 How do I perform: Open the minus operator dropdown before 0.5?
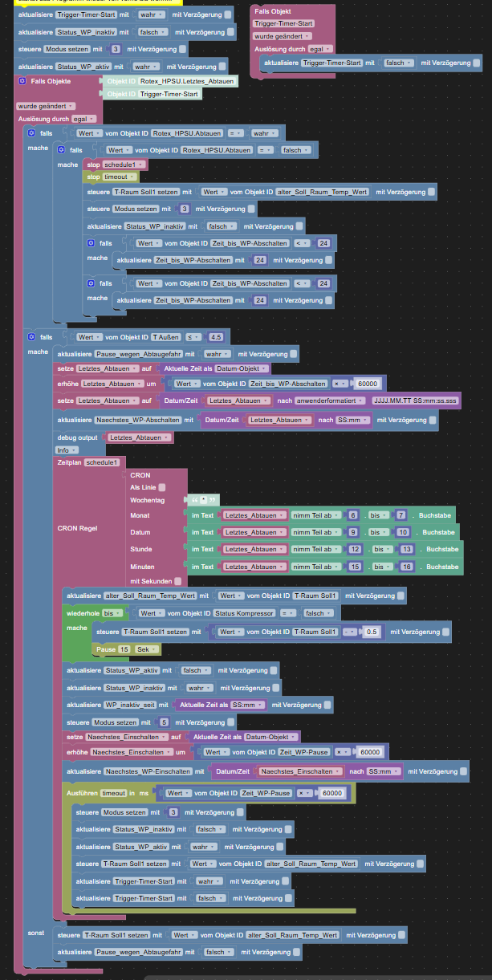[x=349, y=632]
